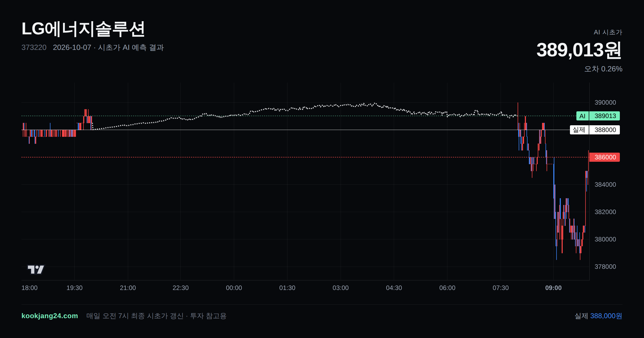Select the LG에너지솔루션 stock title
The height and width of the screenshot is (338, 644).
click(83, 29)
